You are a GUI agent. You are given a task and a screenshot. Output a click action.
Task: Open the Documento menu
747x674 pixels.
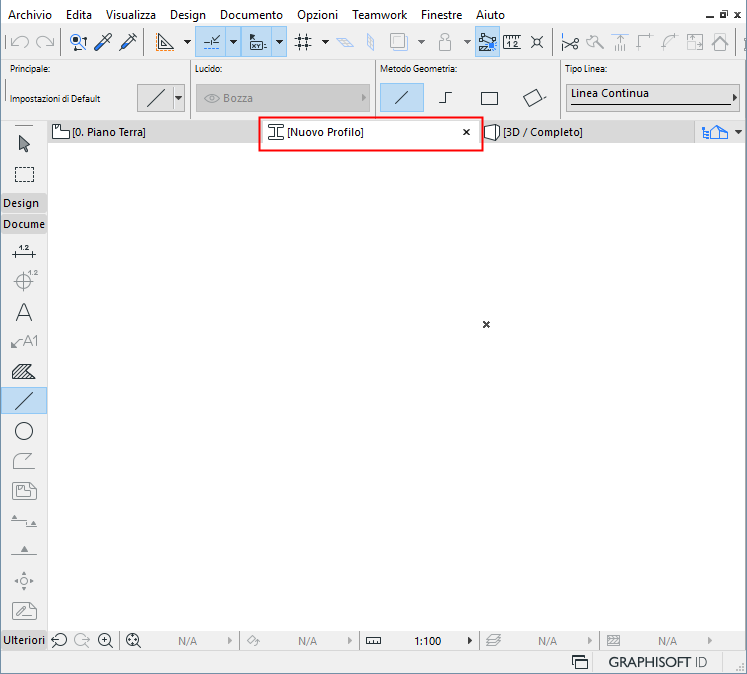tap(251, 15)
